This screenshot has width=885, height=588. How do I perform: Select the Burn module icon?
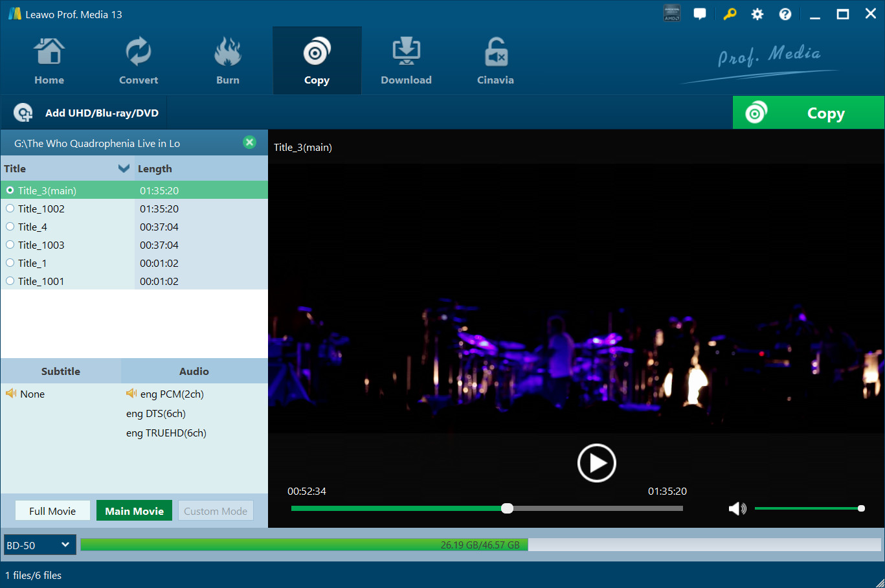click(x=227, y=60)
